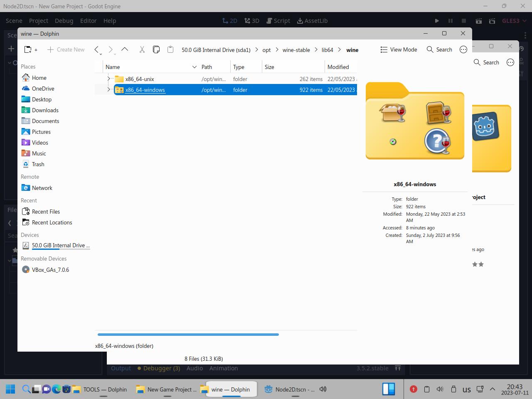
Task: Expand the x86_64-windows folder tree
Action: 109,90
